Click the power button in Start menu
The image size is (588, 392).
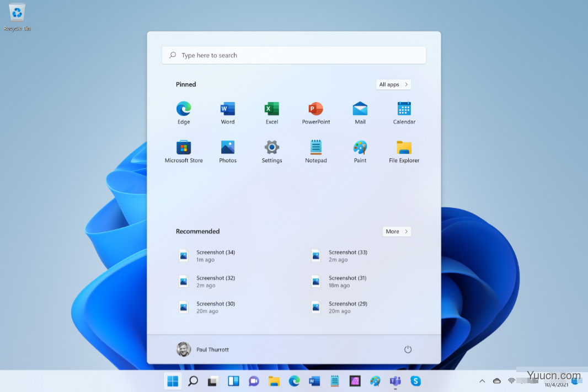click(408, 350)
